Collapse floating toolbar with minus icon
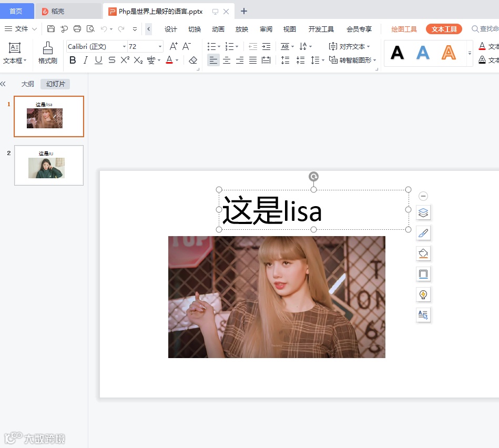The height and width of the screenshot is (448, 499). (x=423, y=196)
